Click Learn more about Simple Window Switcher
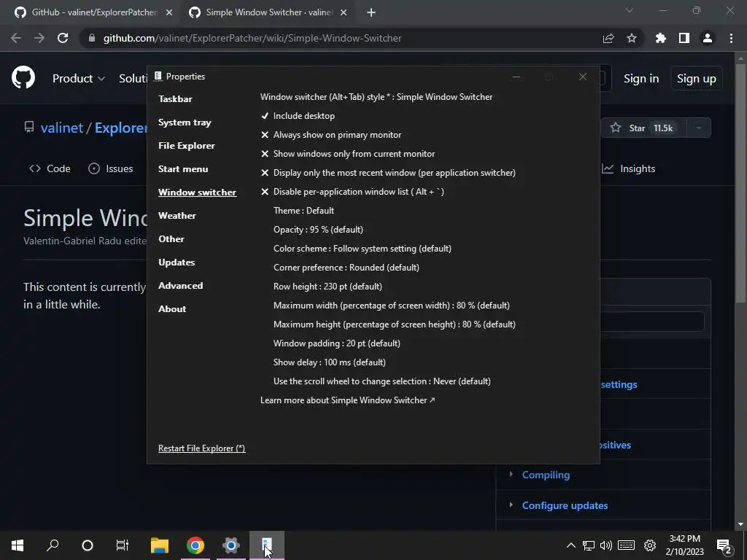Screen dimensions: 747x560 click(347, 400)
